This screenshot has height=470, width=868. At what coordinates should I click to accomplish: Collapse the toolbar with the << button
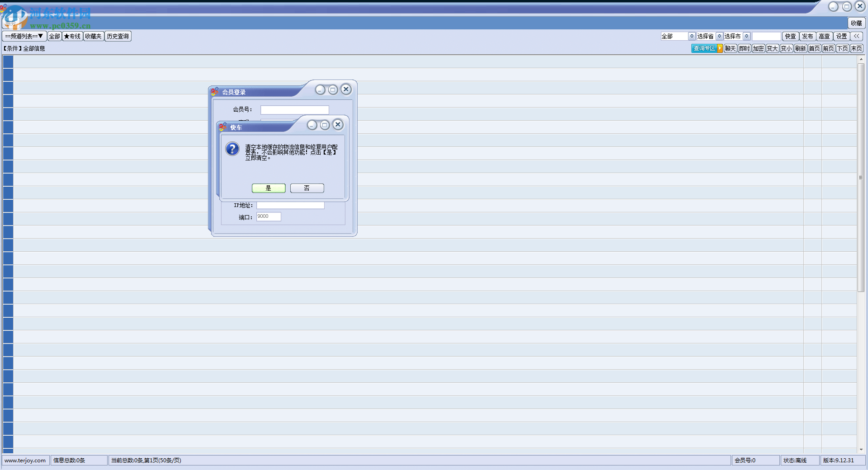pyautogui.click(x=857, y=36)
